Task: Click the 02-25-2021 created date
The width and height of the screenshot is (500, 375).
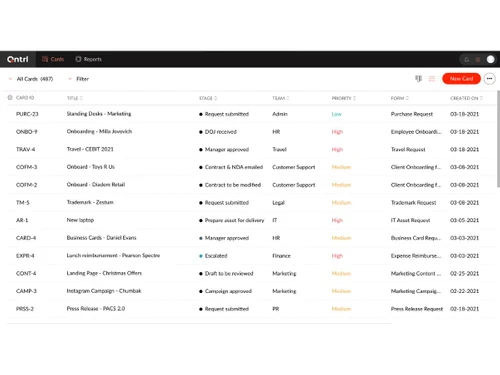Action: (464, 273)
